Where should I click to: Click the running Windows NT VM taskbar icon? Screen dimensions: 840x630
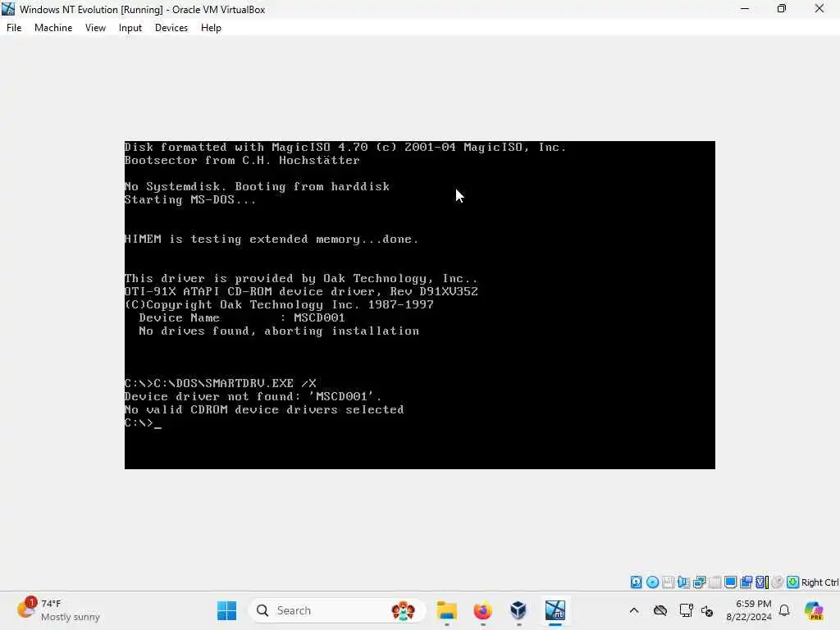click(555, 610)
